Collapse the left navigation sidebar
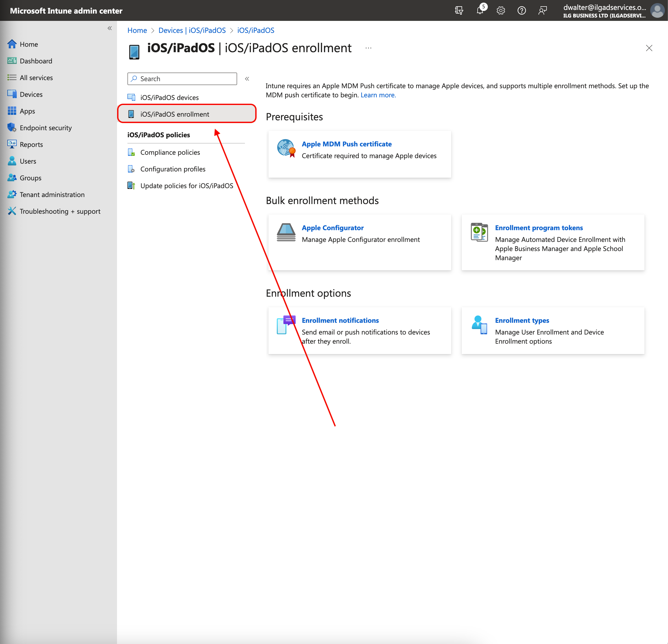This screenshot has height=644, width=668. pos(110,28)
